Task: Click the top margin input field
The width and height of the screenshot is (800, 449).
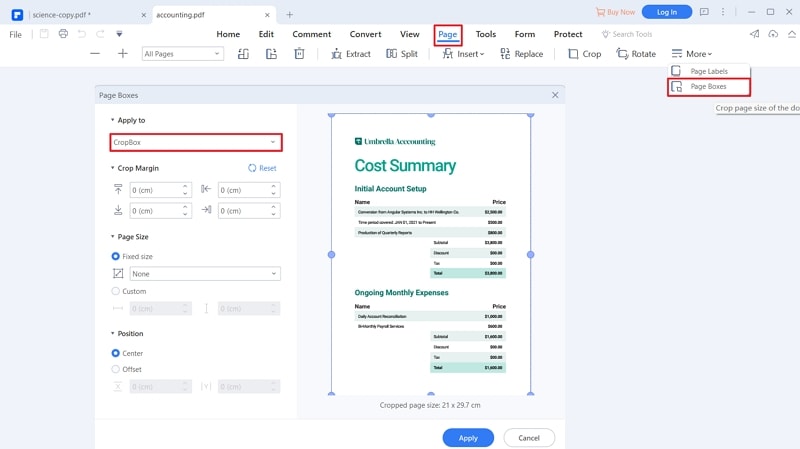Action: pyautogui.click(x=160, y=190)
